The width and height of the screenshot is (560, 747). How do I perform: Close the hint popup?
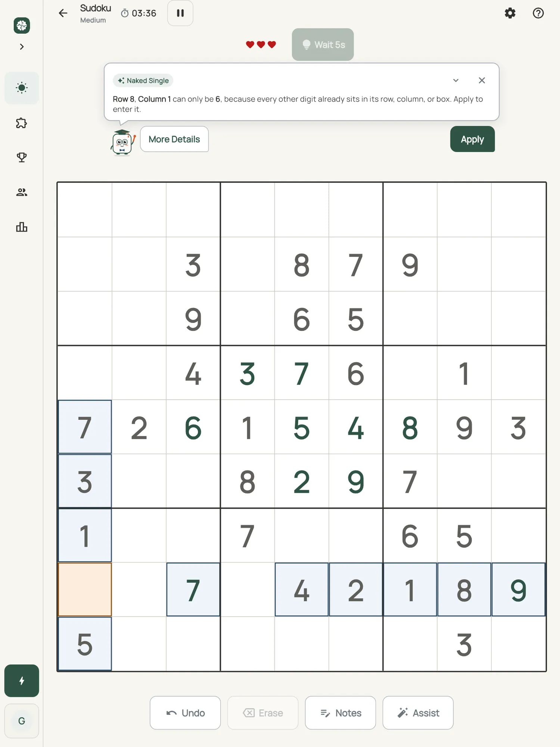click(x=482, y=80)
